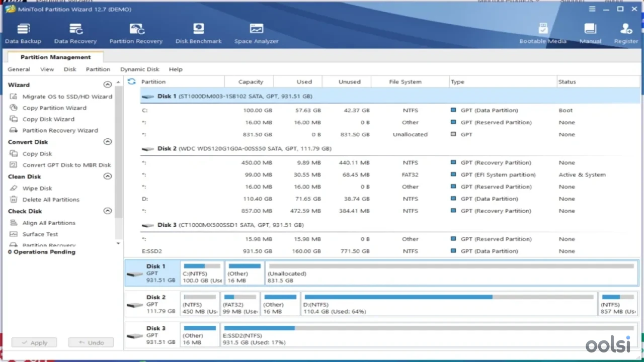The height and width of the screenshot is (362, 644).
Task: Launch the Partition Recovery Wizard in the sidebar
Action: [54, 130]
